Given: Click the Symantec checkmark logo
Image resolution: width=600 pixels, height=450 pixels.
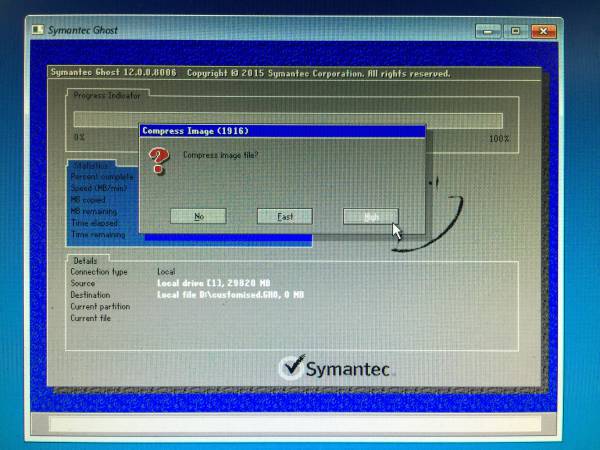Looking at the screenshot, I should click(x=291, y=367).
